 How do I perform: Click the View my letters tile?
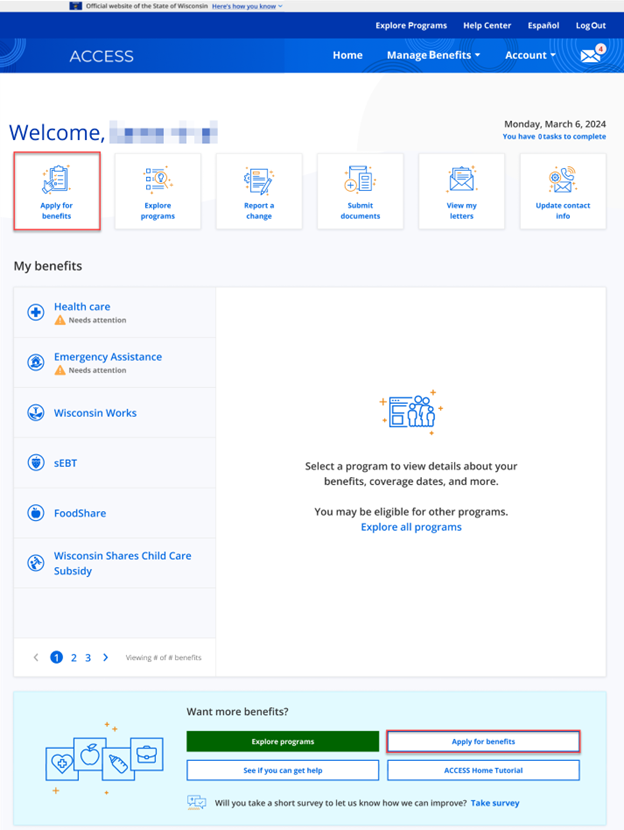(x=461, y=191)
